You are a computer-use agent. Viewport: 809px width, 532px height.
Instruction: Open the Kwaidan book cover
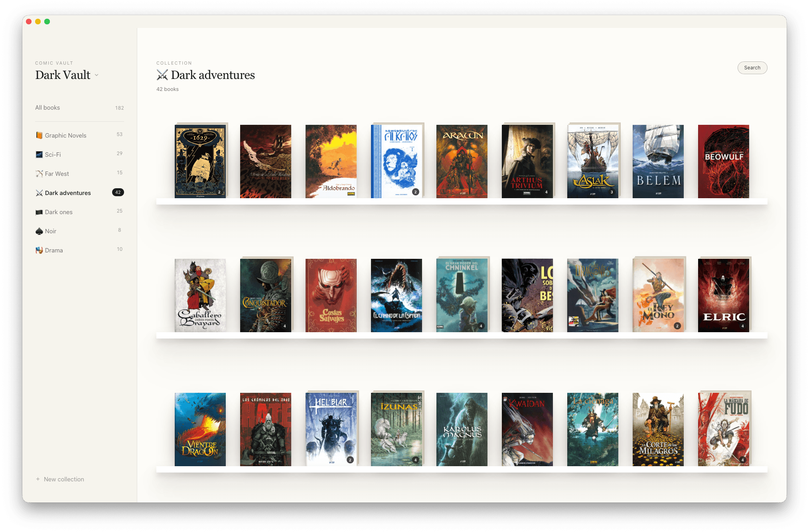(x=527, y=430)
